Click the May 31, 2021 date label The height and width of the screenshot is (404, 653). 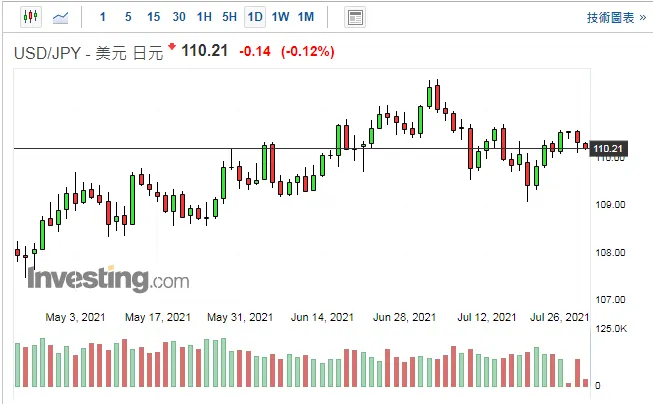240,317
